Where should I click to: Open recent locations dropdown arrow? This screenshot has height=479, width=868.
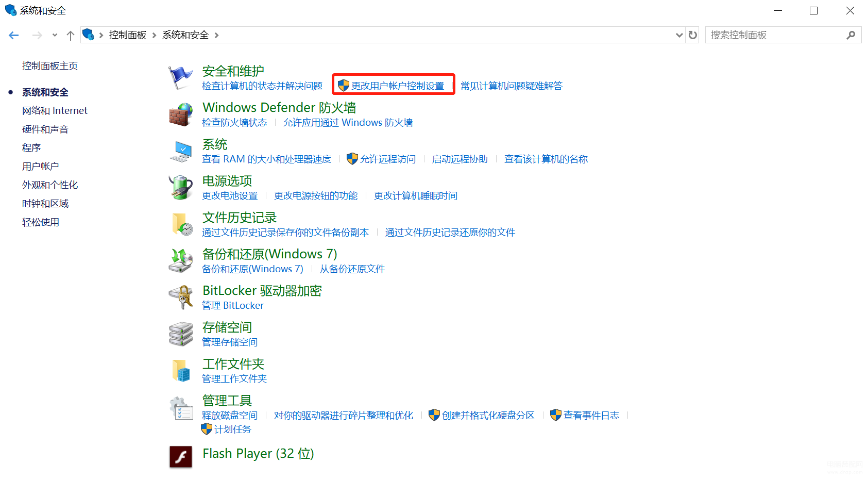[55, 35]
